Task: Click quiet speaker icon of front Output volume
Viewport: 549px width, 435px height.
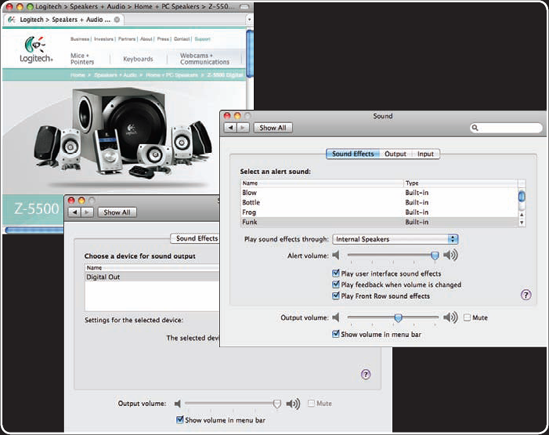Action: [336, 318]
